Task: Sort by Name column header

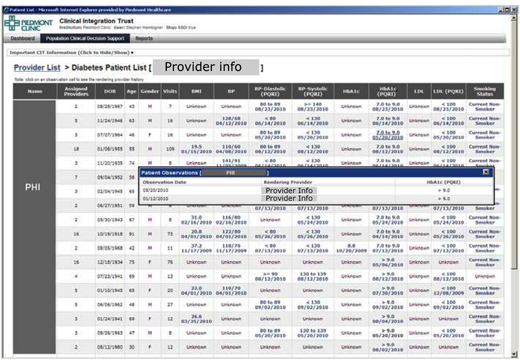Action: pyautogui.click(x=35, y=91)
